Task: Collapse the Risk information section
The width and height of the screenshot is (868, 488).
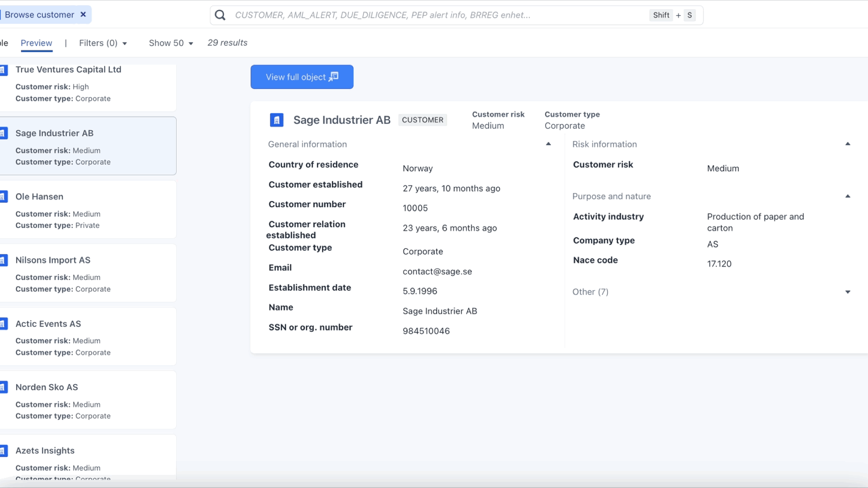Action: coord(847,144)
